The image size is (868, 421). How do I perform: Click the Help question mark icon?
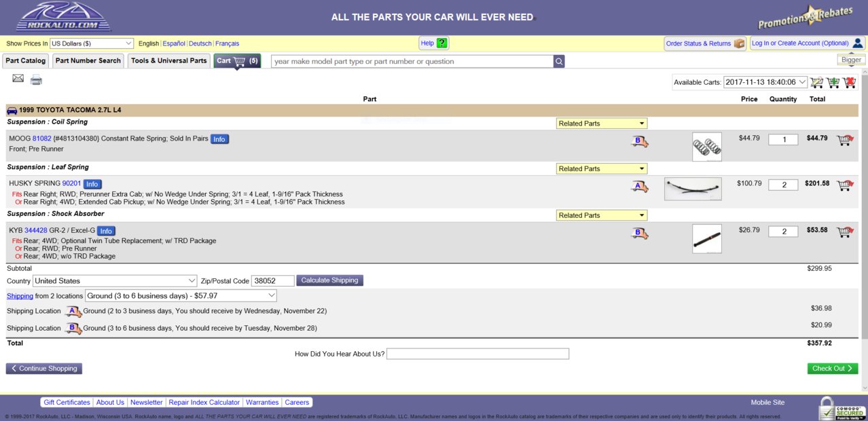pos(441,43)
